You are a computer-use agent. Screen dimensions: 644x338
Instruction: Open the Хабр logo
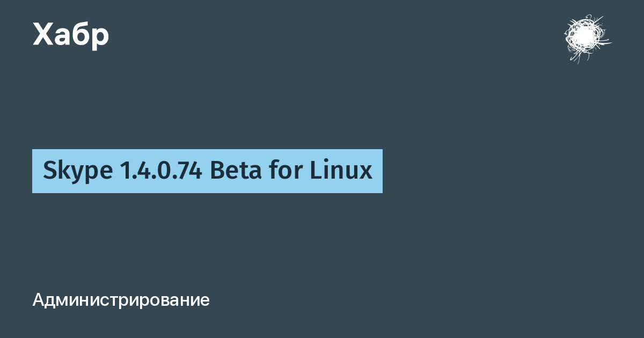click(71, 34)
